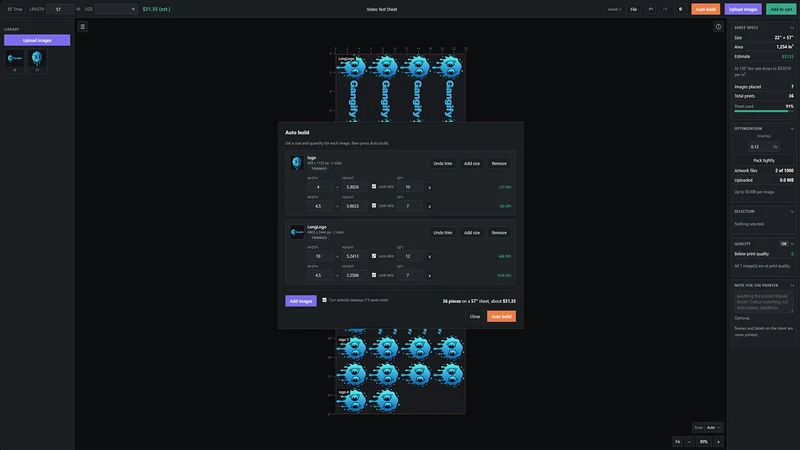Delete the 4.5 x 2.3586 LongLogo size row
Screen dimensions: 800x450
(430, 276)
